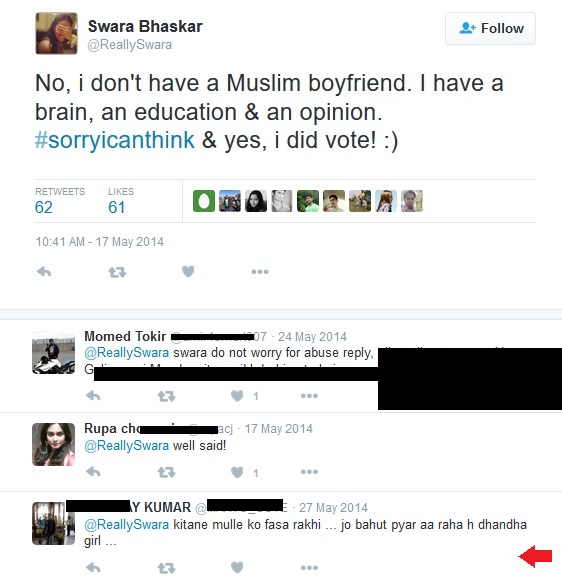Open Swara Bhaskar's profile picture
This screenshot has width=562, height=581.
click(x=56, y=33)
